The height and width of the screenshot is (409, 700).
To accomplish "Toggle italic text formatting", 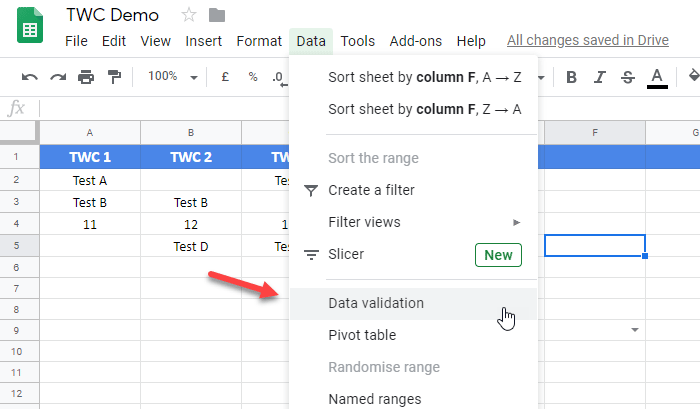I will (x=599, y=77).
